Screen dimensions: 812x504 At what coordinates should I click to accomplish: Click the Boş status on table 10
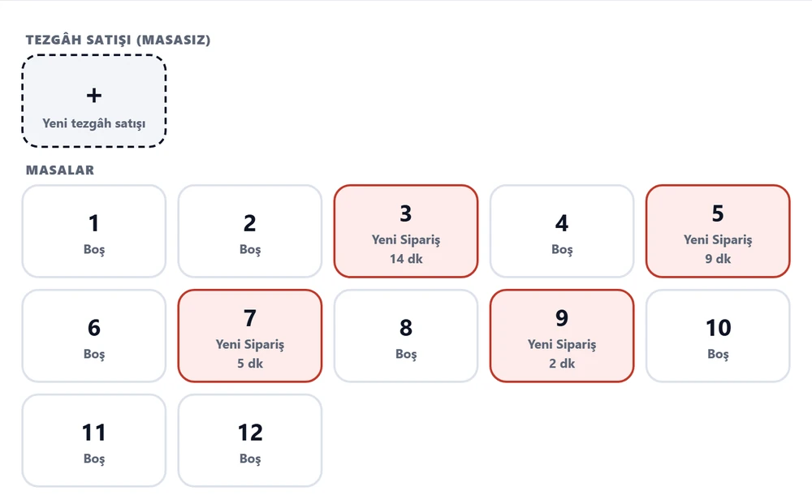(x=718, y=354)
